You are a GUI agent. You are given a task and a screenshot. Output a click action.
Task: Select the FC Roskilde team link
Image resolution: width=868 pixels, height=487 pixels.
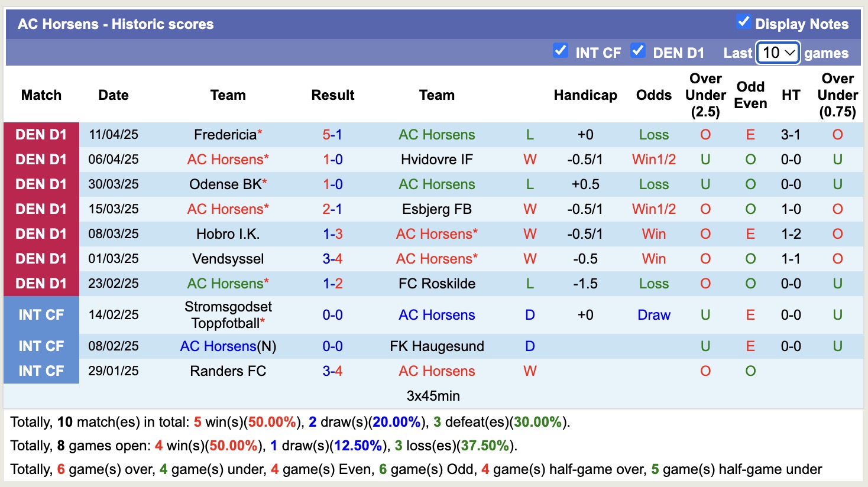[x=436, y=283]
